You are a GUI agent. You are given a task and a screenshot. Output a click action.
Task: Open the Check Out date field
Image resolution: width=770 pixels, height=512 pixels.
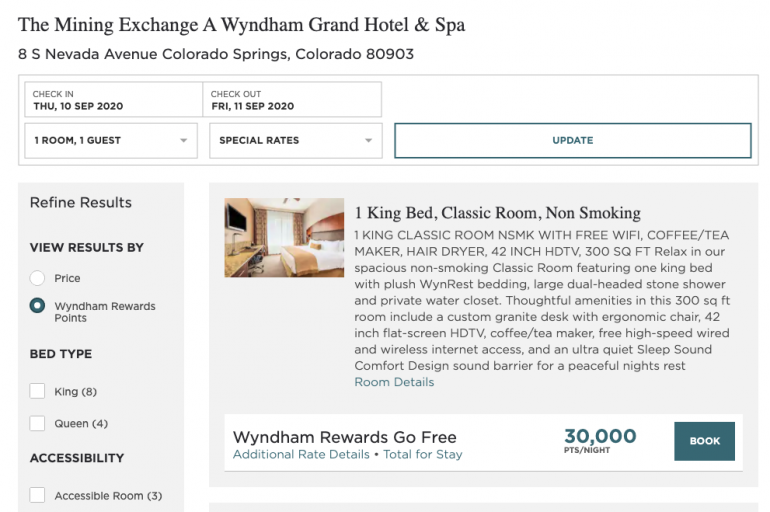tap(291, 100)
